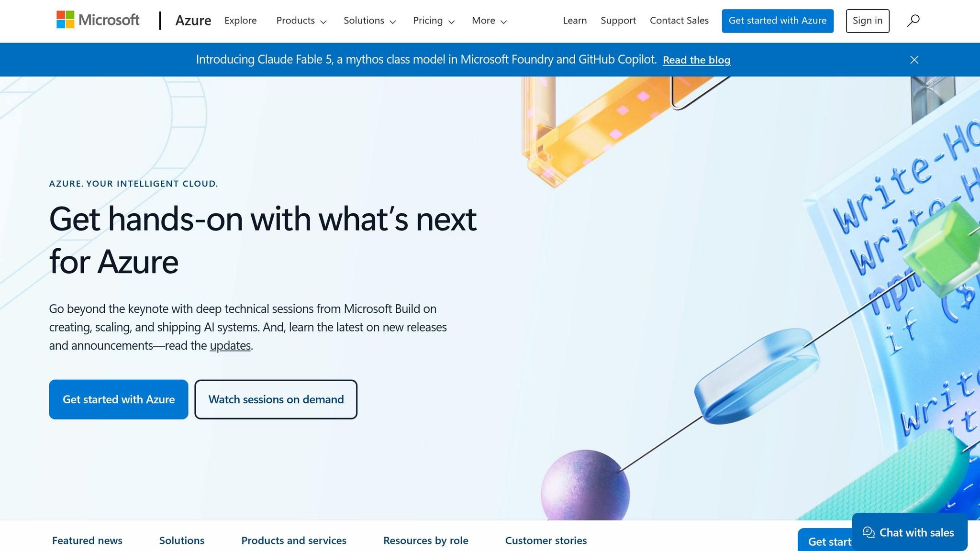Click Watch sessions on demand button
Viewport: 980px width, 551px height.
point(276,399)
